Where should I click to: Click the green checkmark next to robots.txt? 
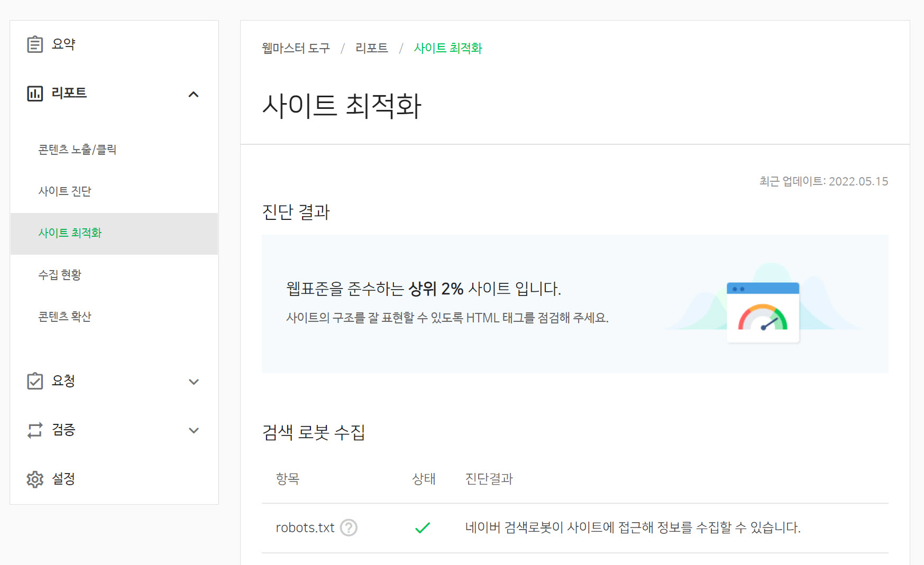tap(422, 527)
